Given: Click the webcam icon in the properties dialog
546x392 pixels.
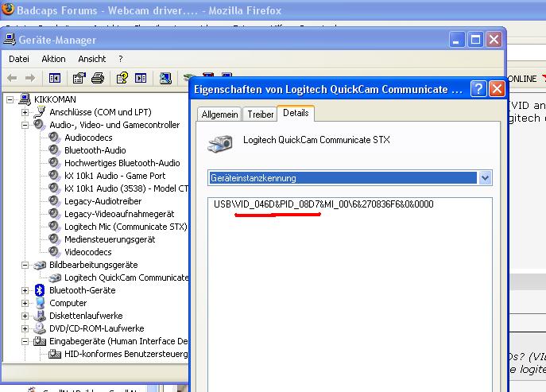Looking at the screenshot, I should (x=220, y=144).
